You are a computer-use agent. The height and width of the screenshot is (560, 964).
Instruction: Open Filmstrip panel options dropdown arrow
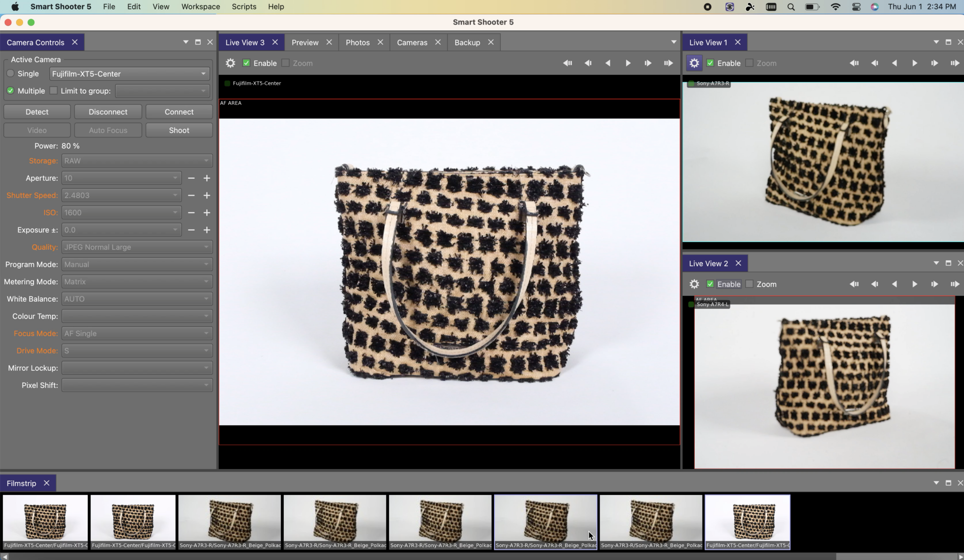coord(936,483)
